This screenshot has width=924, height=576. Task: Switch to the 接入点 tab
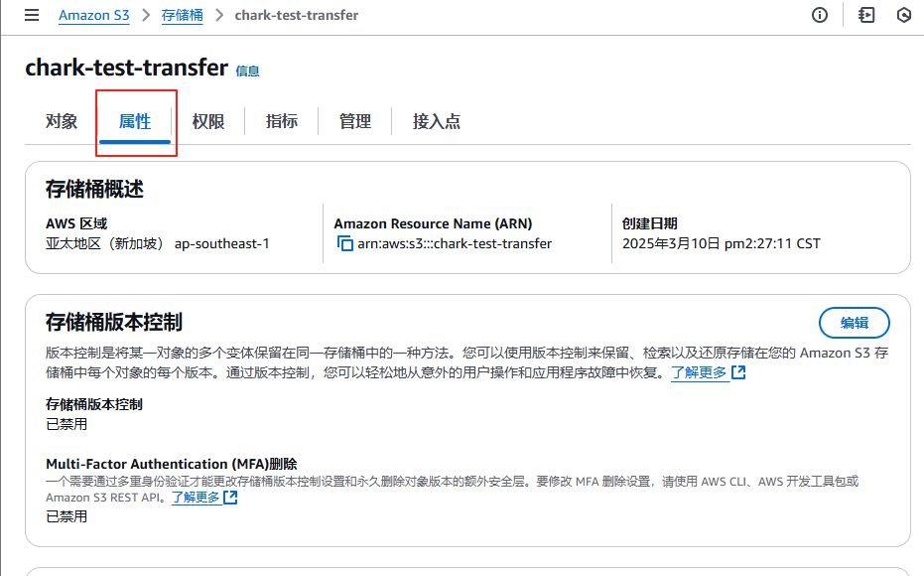[437, 121]
